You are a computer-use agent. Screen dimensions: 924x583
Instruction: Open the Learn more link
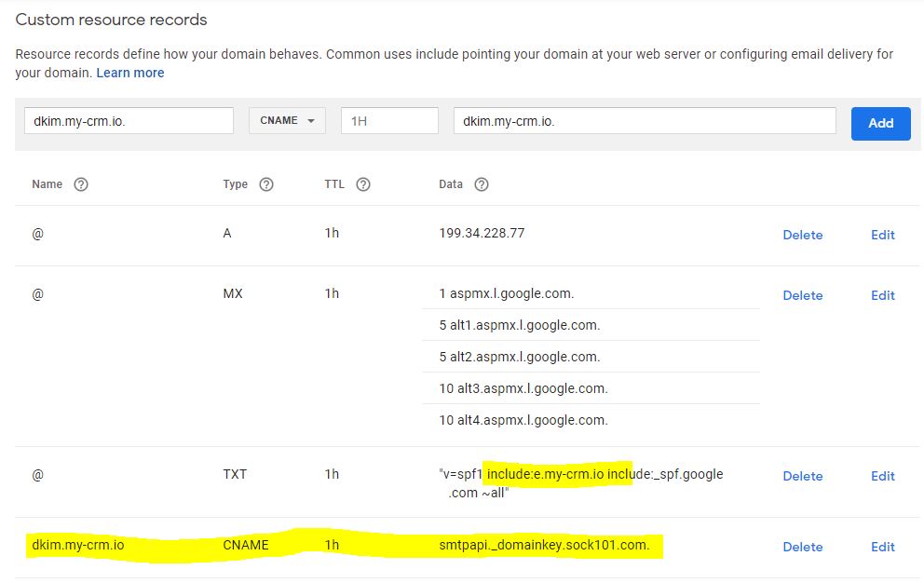[x=130, y=73]
